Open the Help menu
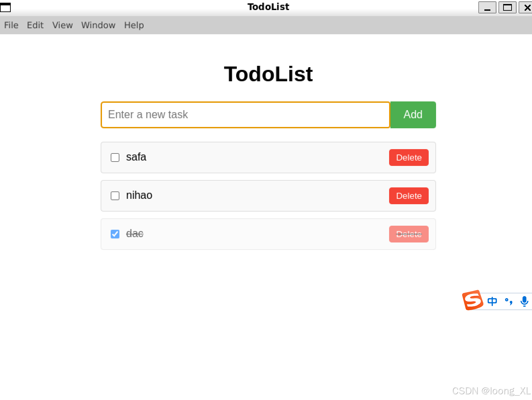The image size is (532, 400). tap(134, 25)
